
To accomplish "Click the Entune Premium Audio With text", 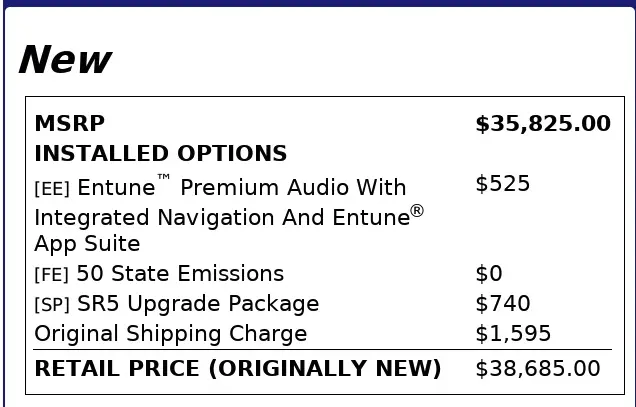I will point(242,188).
